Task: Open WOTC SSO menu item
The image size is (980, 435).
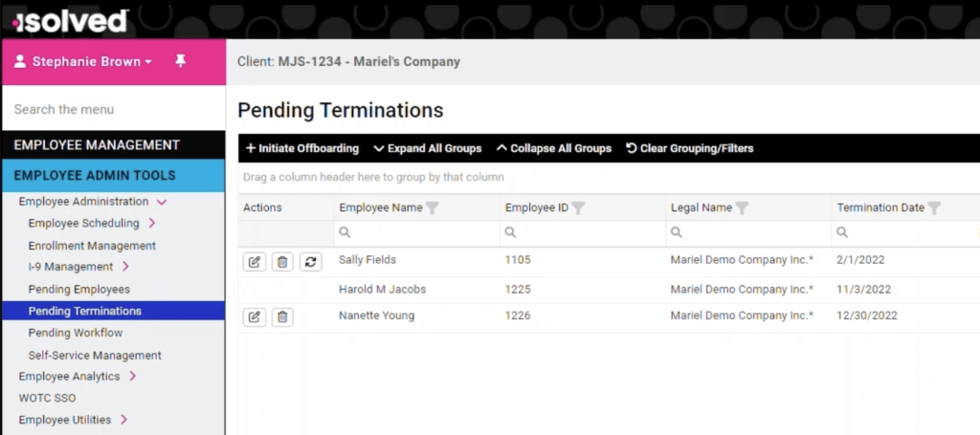Action: [x=47, y=398]
